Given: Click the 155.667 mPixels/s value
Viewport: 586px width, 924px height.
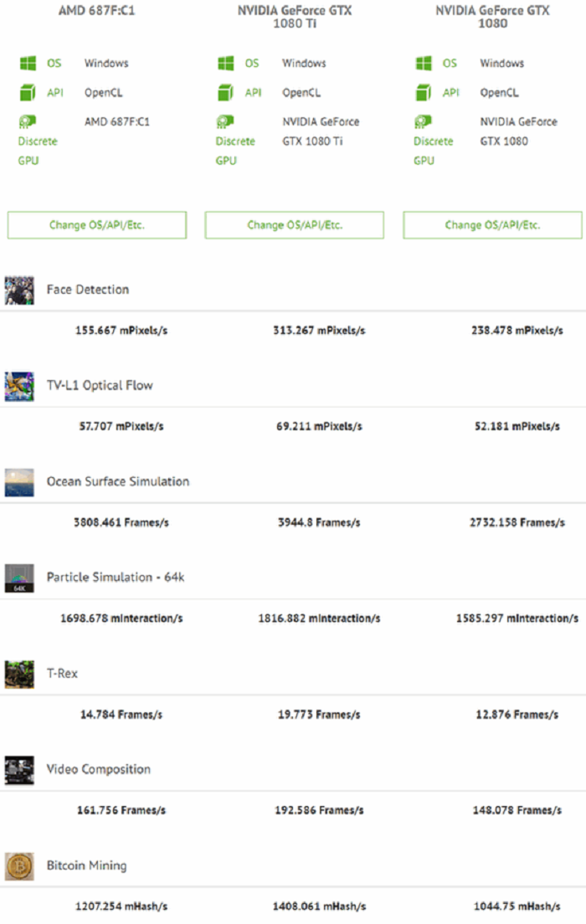Looking at the screenshot, I should [x=121, y=331].
